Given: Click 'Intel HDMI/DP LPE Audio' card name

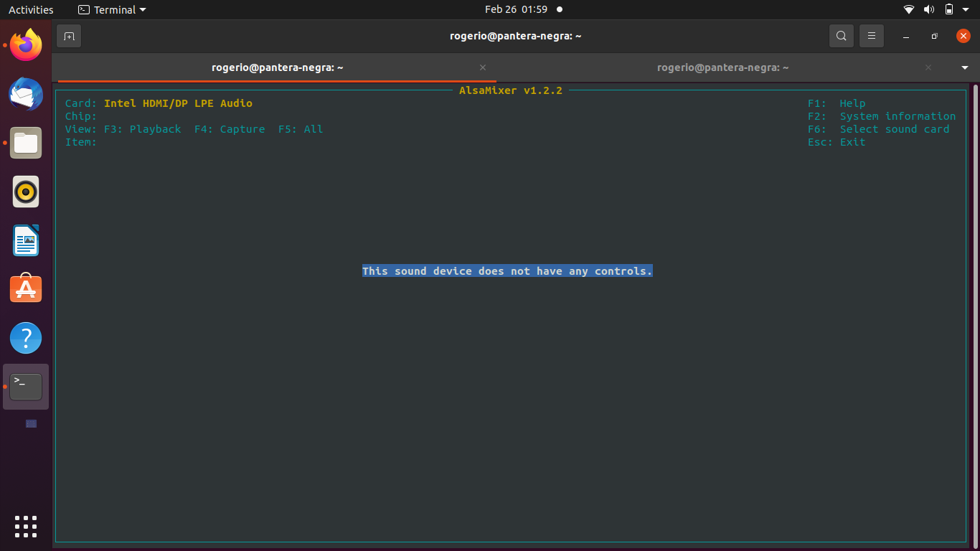Looking at the screenshot, I should (x=178, y=103).
